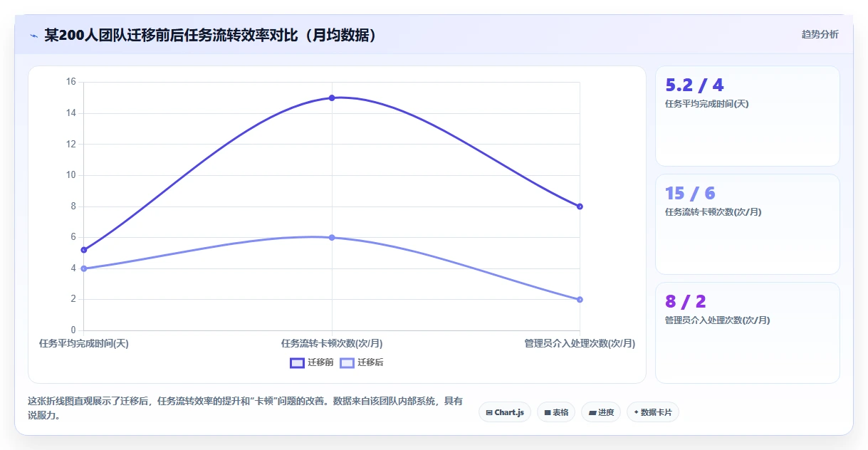This screenshot has width=868, height=450.
Task: Click x-axis label 任务流转卡顿次数(次/月)
Action: coord(332,343)
